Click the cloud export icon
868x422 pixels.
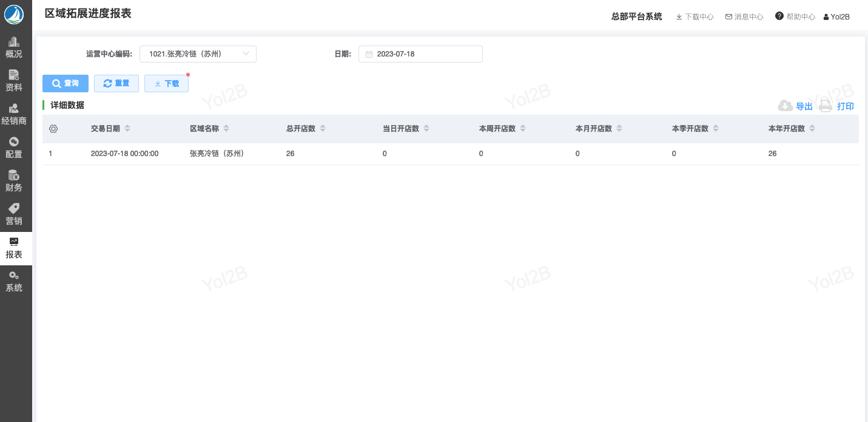[786, 106]
